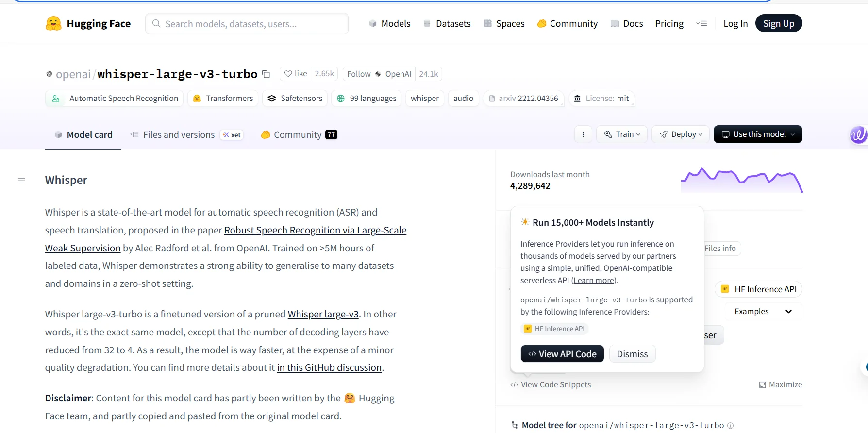
Task: Copy model name with the copy icon
Action: pyautogui.click(x=266, y=74)
